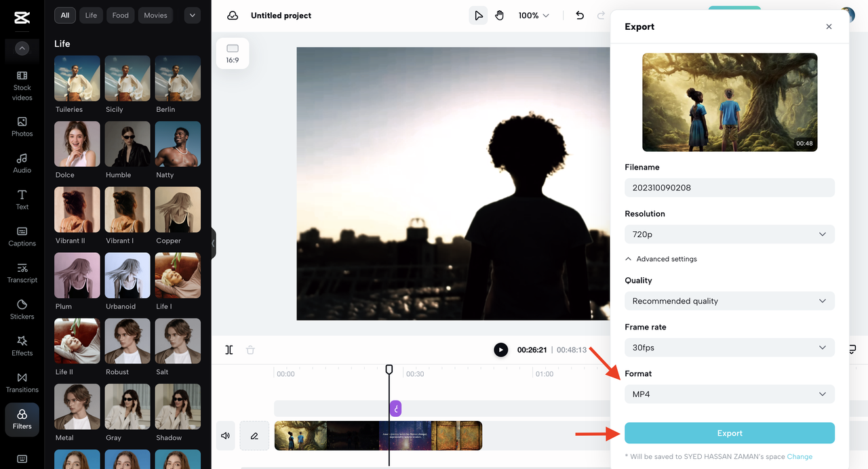Viewport: 868px width, 469px height.
Task: Click the Change save location link
Action: [800, 457]
